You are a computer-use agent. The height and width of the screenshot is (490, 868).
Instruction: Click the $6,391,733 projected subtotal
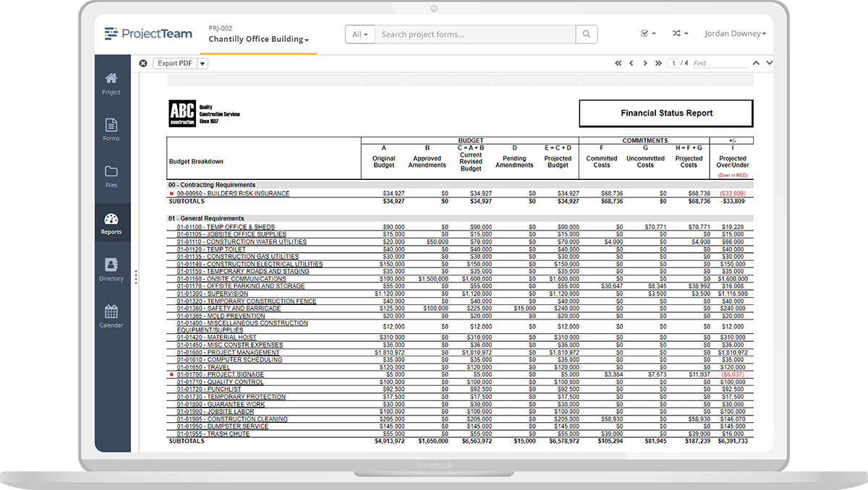[732, 441]
